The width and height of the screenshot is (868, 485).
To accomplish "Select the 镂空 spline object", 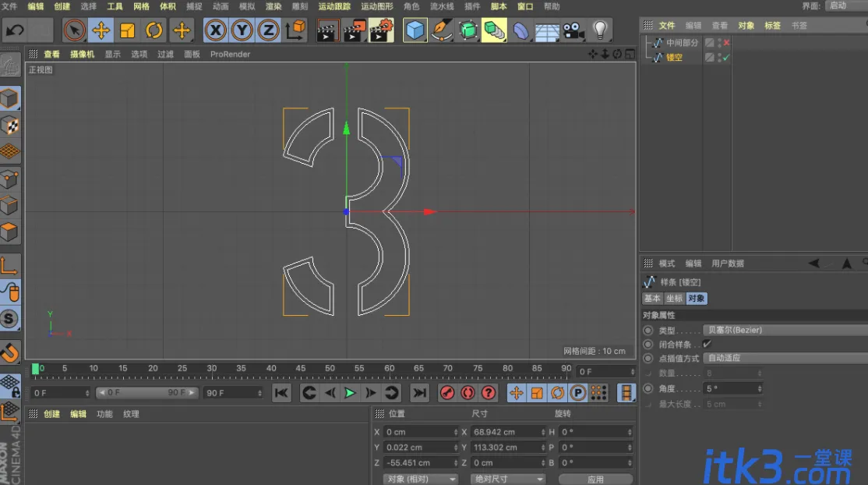I will pyautogui.click(x=674, y=57).
